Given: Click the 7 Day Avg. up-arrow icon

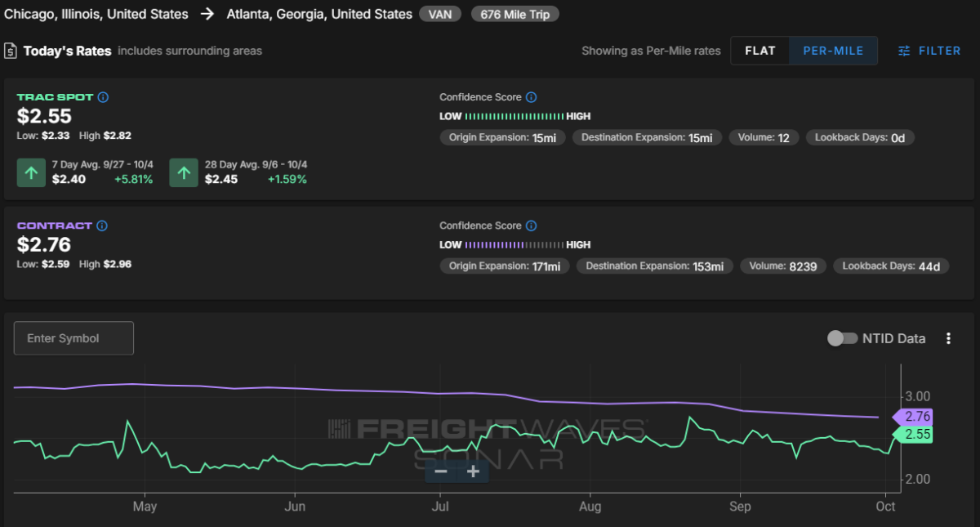Looking at the screenshot, I should point(31,172).
